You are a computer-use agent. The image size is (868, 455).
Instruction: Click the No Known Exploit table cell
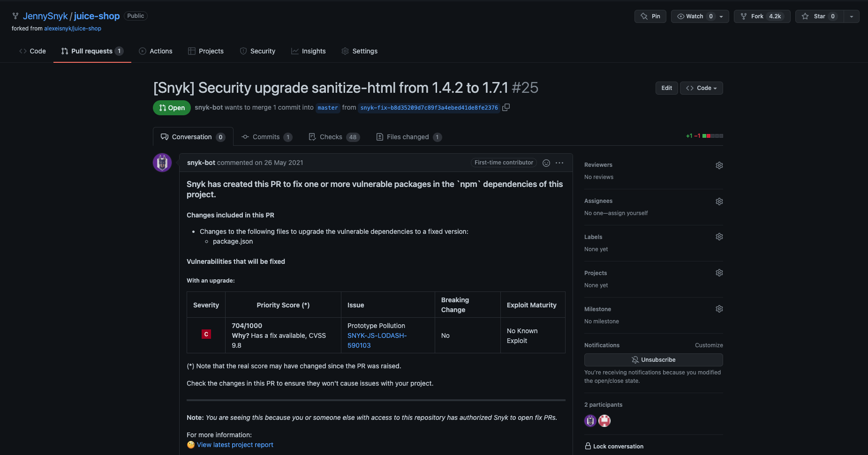coord(532,336)
